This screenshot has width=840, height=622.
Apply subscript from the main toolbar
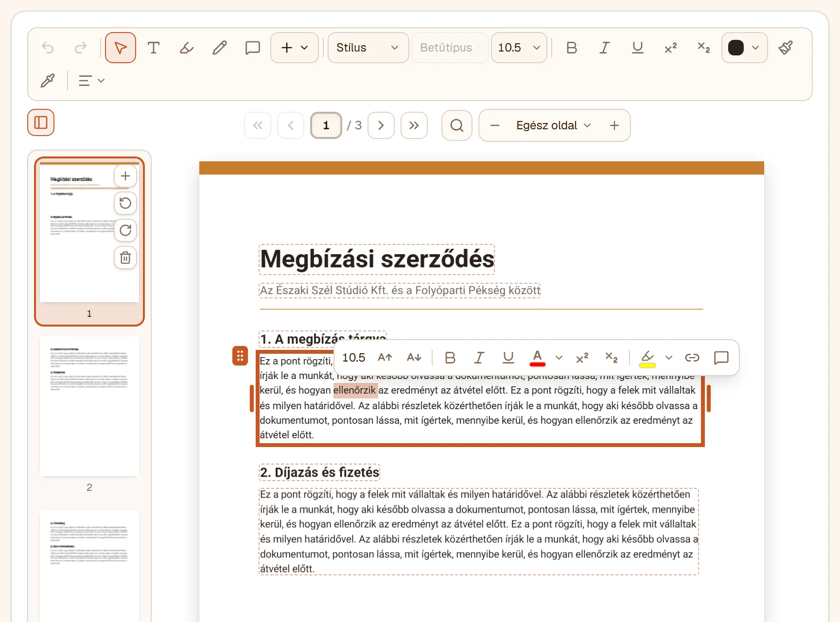(704, 48)
